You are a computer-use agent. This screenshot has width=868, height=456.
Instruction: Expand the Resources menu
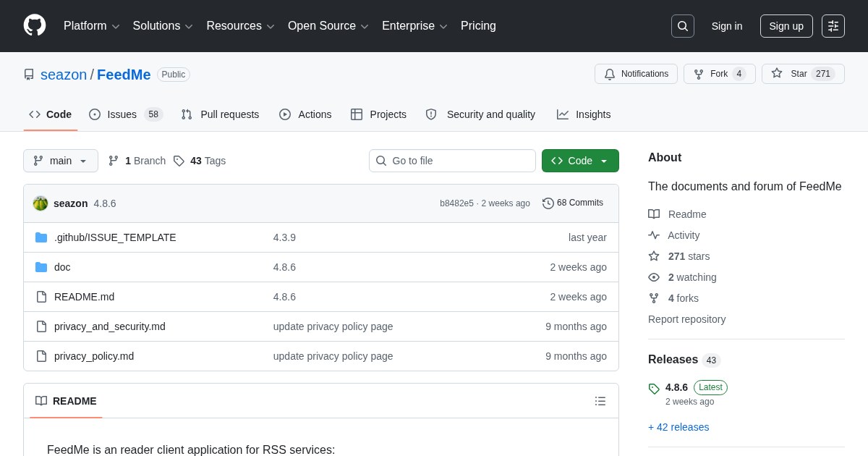240,26
